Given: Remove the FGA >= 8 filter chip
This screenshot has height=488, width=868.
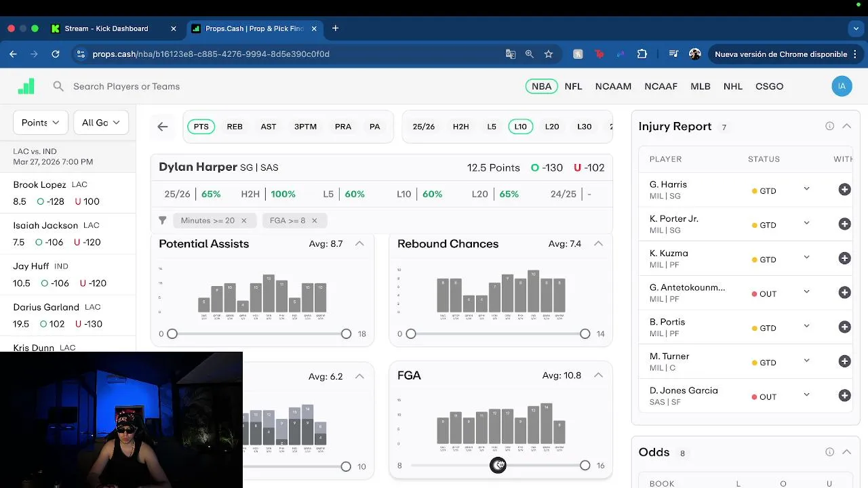Looking at the screenshot, I should [x=314, y=220].
